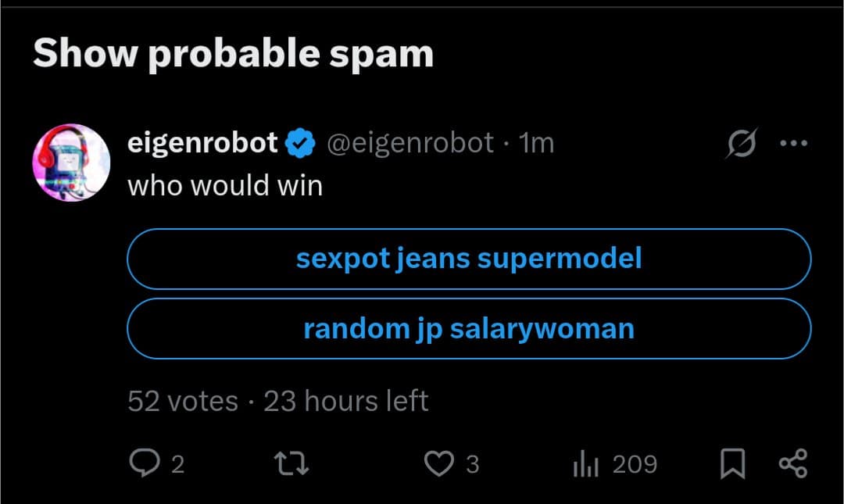Open the @eigenrobot handle link

point(409,143)
